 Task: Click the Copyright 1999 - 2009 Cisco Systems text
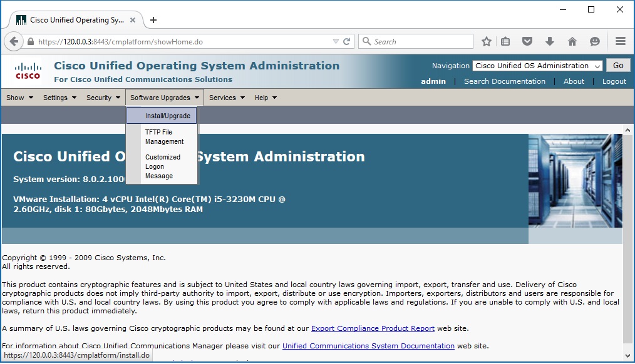click(84, 258)
